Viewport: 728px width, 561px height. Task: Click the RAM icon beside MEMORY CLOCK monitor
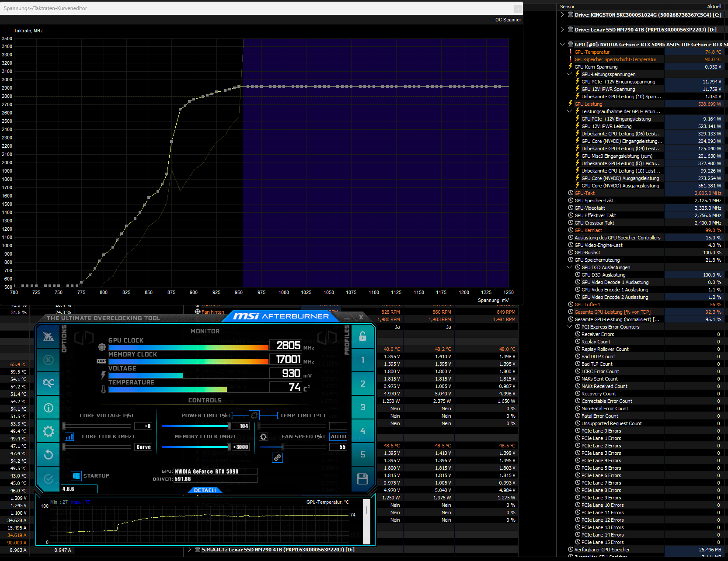pyautogui.click(x=101, y=361)
